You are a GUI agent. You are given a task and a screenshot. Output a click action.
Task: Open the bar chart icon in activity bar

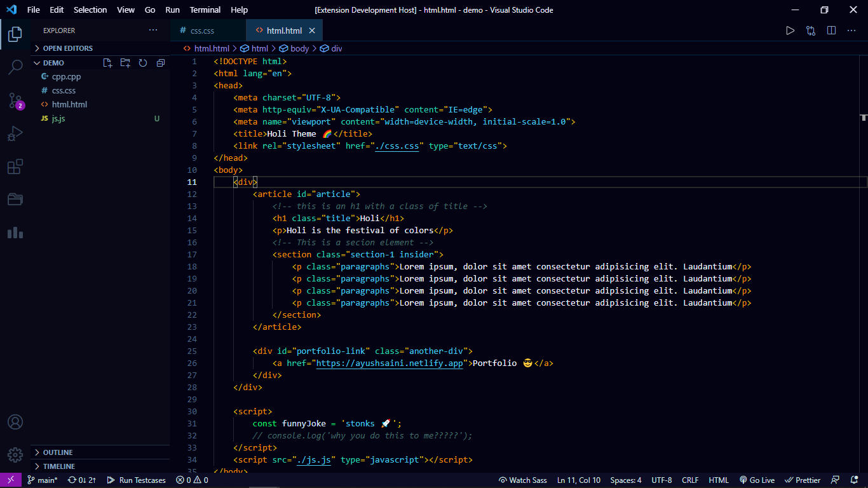(15, 233)
